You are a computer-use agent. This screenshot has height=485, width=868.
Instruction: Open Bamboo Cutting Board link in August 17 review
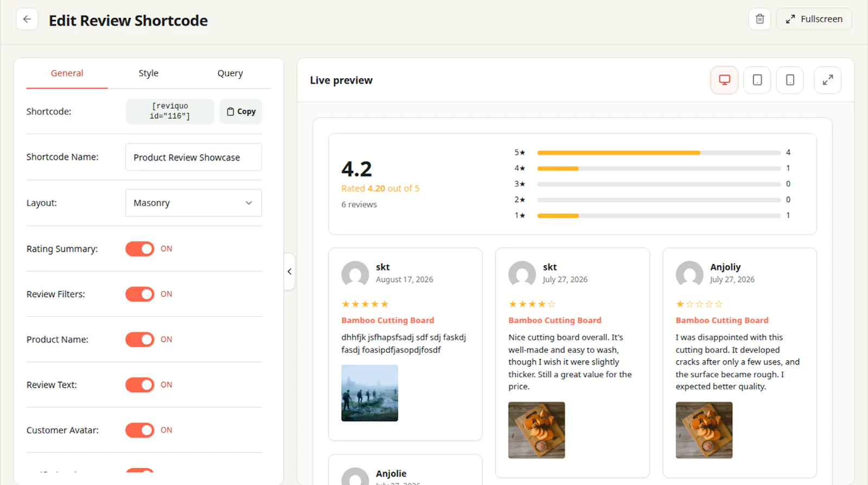(x=387, y=321)
